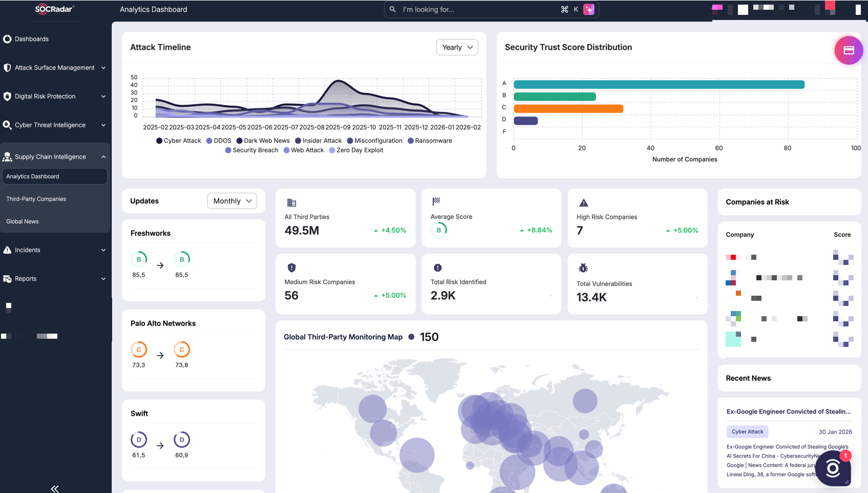Click the peak of Attack Timeline chart
The width and height of the screenshot is (868, 493).
[338, 81]
